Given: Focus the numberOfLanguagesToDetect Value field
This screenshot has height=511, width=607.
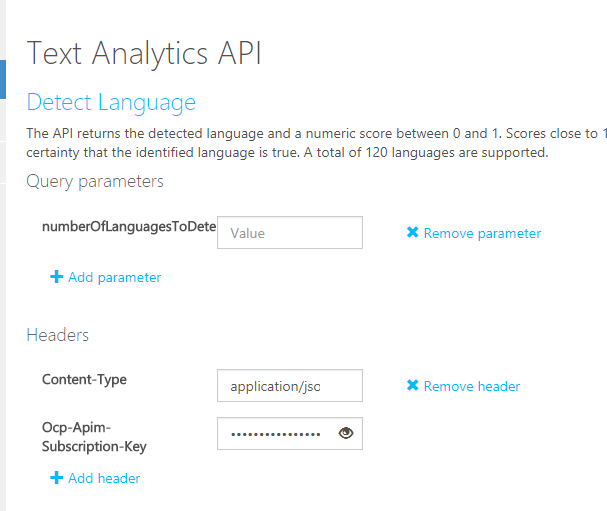Looking at the screenshot, I should click(289, 233).
